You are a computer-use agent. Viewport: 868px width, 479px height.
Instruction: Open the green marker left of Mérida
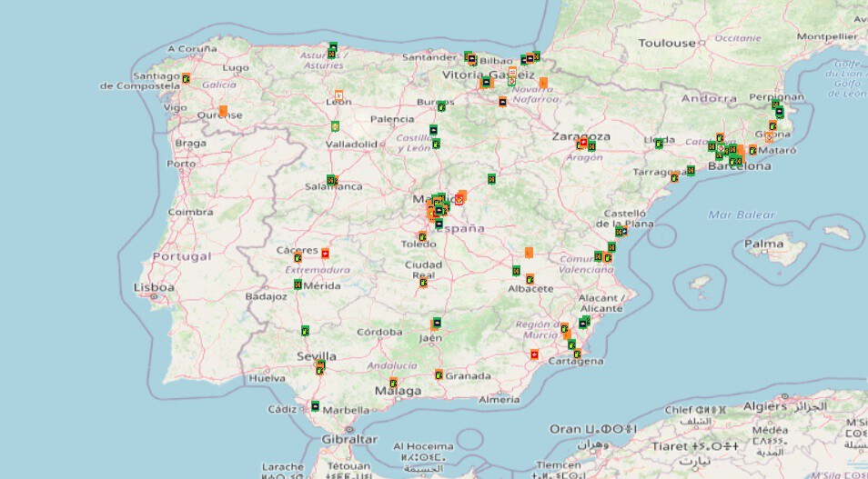(x=298, y=284)
